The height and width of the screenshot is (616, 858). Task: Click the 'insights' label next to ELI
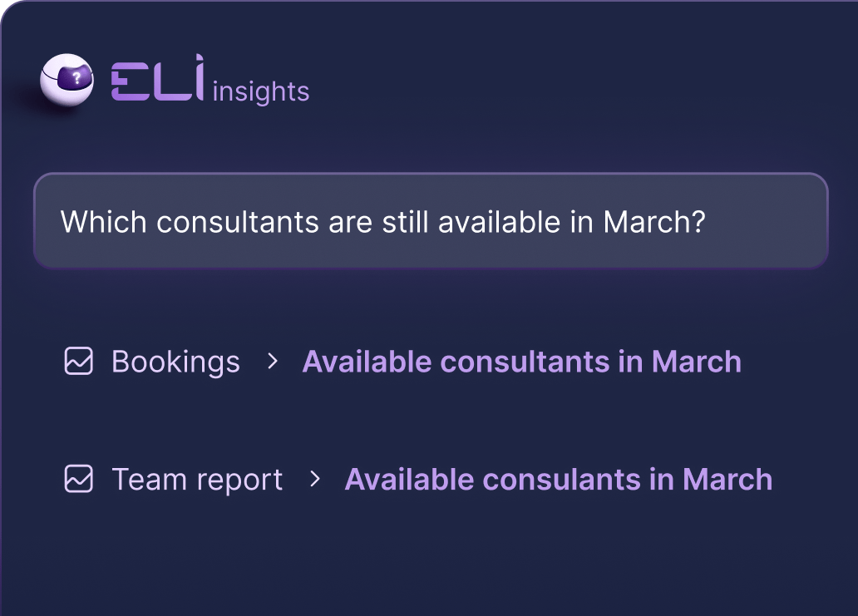pos(261,91)
